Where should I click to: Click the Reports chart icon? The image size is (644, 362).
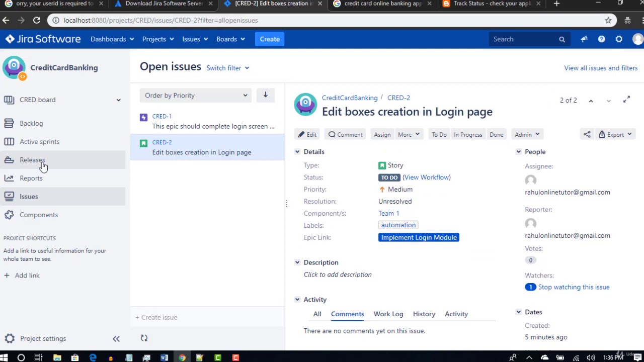(x=9, y=178)
